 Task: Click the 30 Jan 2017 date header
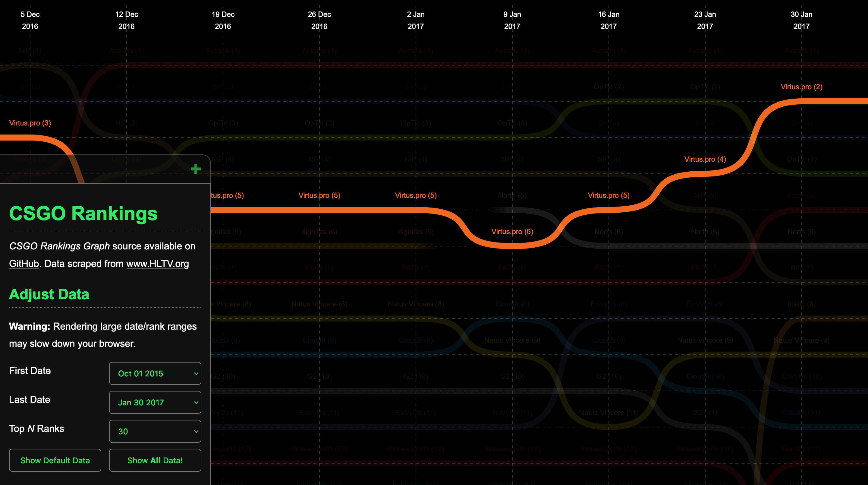pyautogui.click(x=801, y=20)
